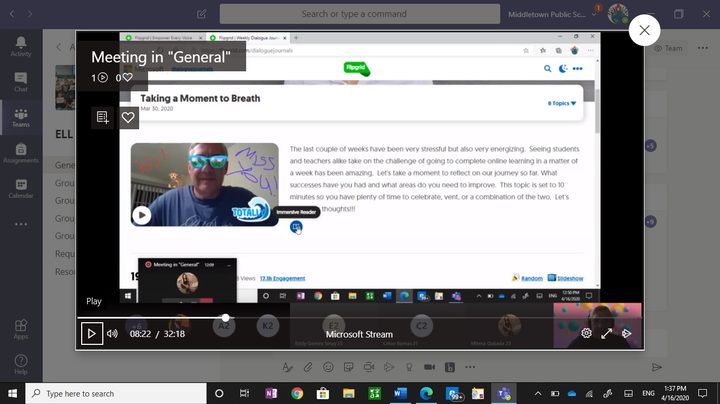Like the video with heart button

(128, 117)
